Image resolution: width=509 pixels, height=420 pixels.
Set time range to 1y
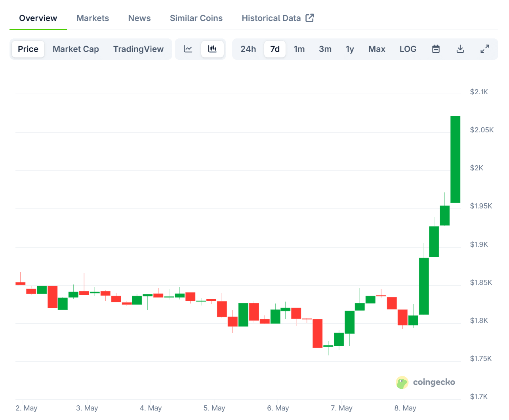pyautogui.click(x=350, y=49)
